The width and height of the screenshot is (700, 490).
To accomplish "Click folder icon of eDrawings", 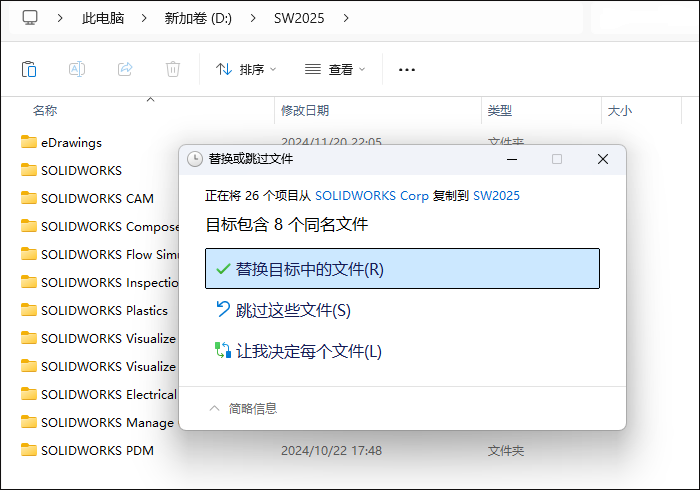I will pos(29,142).
